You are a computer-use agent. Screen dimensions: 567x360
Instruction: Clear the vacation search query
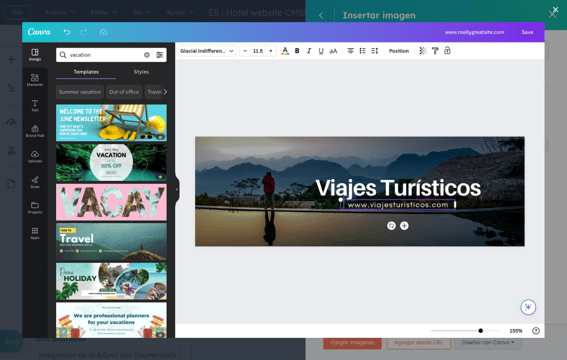click(146, 55)
